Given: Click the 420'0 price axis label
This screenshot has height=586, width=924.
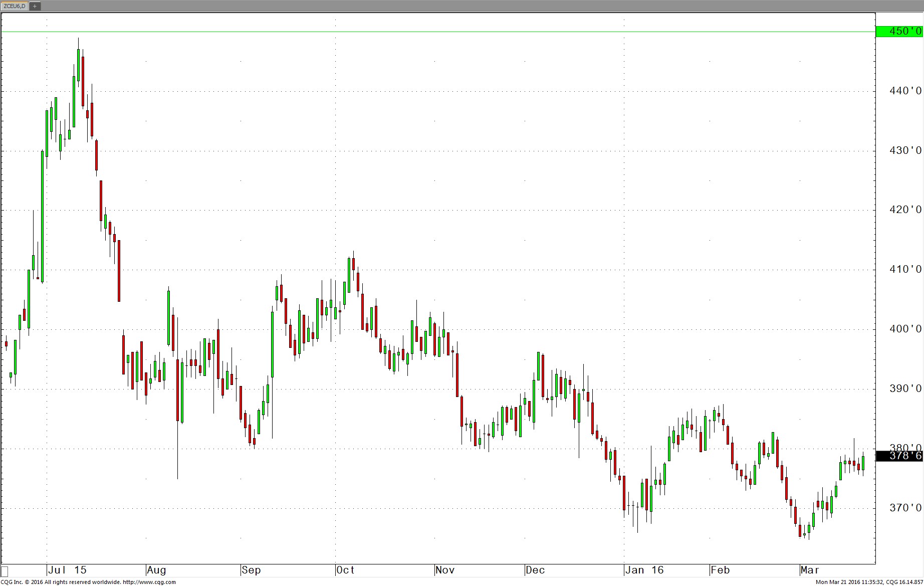Looking at the screenshot, I should [905, 210].
